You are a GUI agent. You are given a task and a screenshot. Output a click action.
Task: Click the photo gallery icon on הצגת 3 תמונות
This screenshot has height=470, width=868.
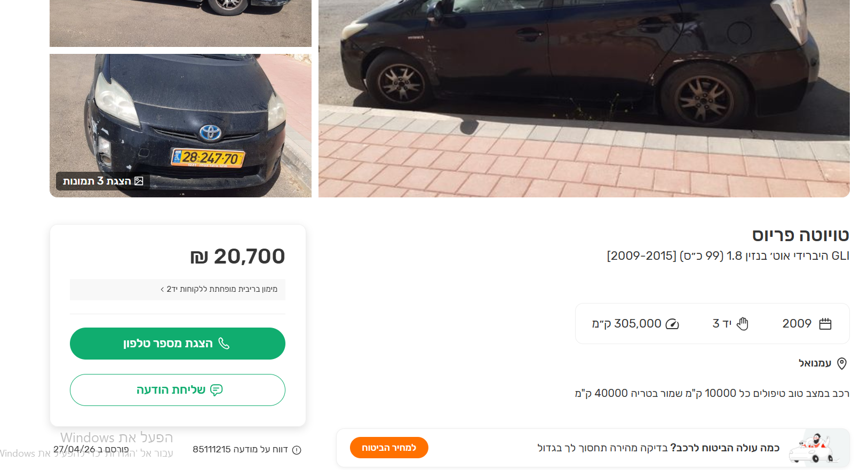pyautogui.click(x=139, y=181)
